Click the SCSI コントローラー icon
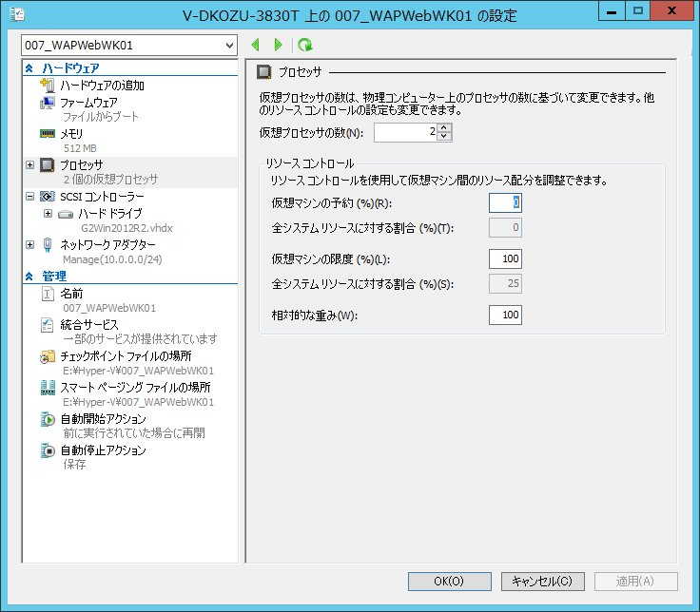This screenshot has width=700, height=612. click(48, 197)
